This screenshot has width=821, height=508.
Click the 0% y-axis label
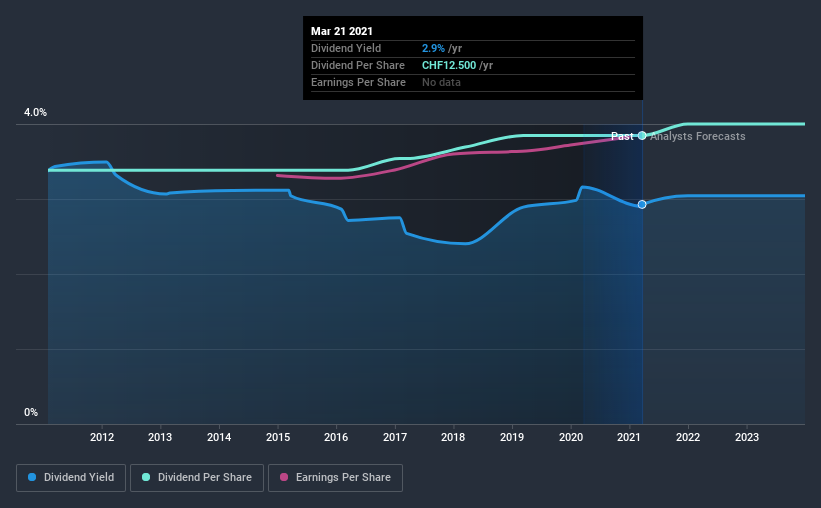(x=31, y=412)
